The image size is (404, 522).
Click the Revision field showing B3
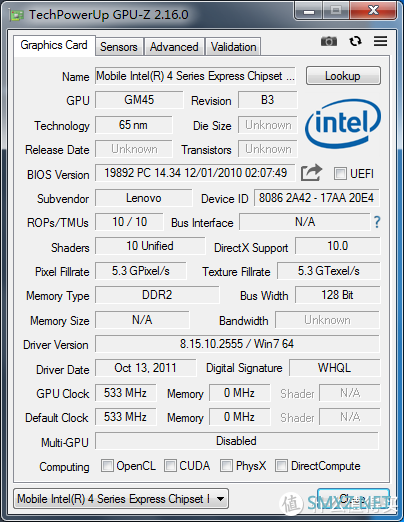(267, 100)
